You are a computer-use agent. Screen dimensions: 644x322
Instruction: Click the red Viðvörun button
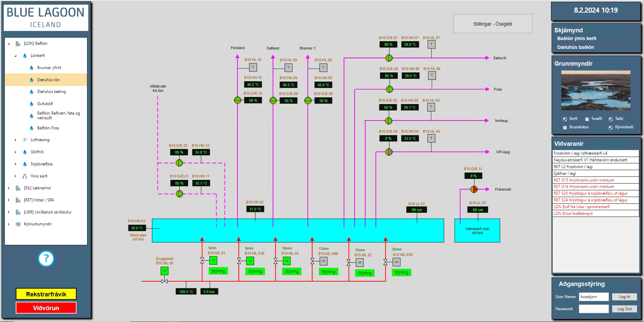[46, 308]
